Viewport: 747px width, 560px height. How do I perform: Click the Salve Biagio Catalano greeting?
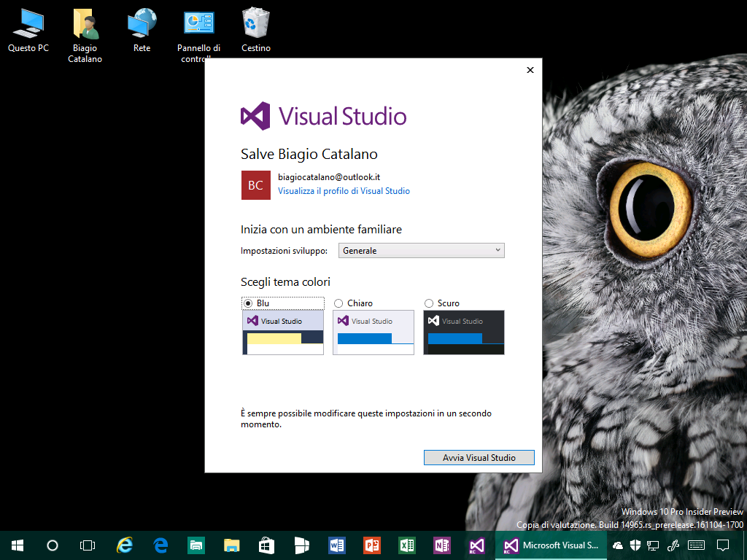pyautogui.click(x=309, y=155)
